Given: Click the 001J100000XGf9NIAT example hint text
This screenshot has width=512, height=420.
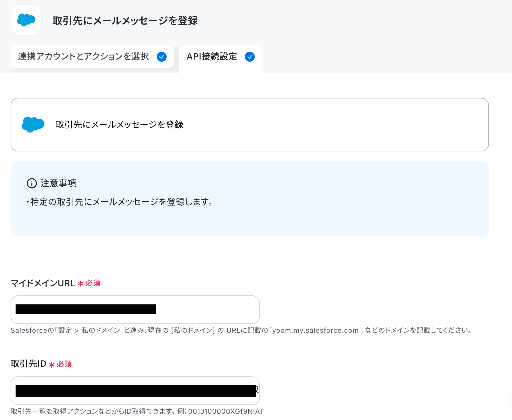Looking at the screenshot, I should click(226, 411).
